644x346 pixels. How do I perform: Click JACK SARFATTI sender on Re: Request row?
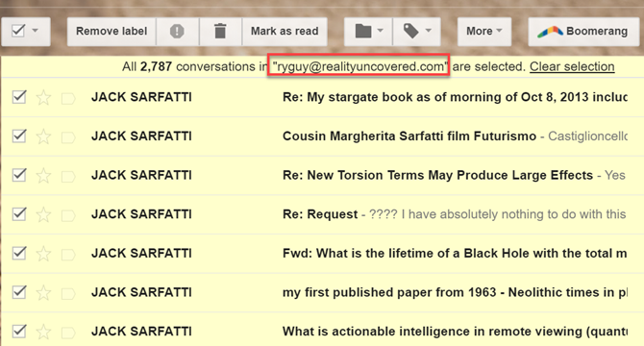pyautogui.click(x=141, y=214)
